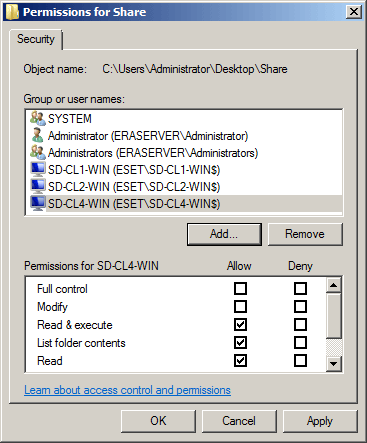Click the Administrators group icon
Viewport: 367px width, 443px height.
tap(37, 152)
